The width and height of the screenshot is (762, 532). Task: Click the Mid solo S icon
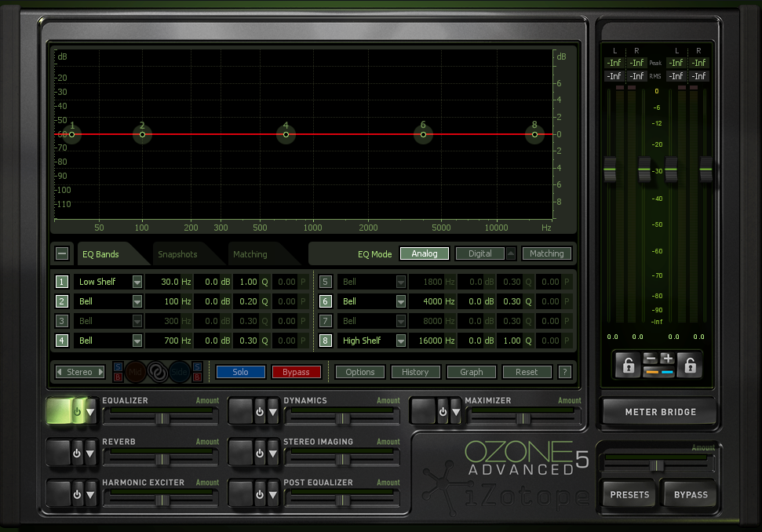click(118, 366)
